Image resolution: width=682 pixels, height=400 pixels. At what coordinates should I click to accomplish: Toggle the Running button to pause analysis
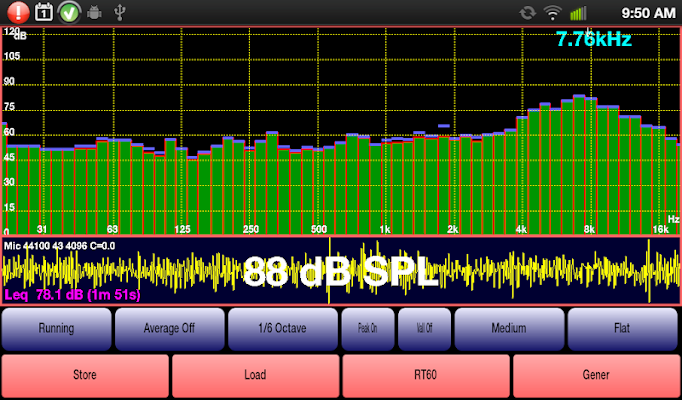click(56, 329)
